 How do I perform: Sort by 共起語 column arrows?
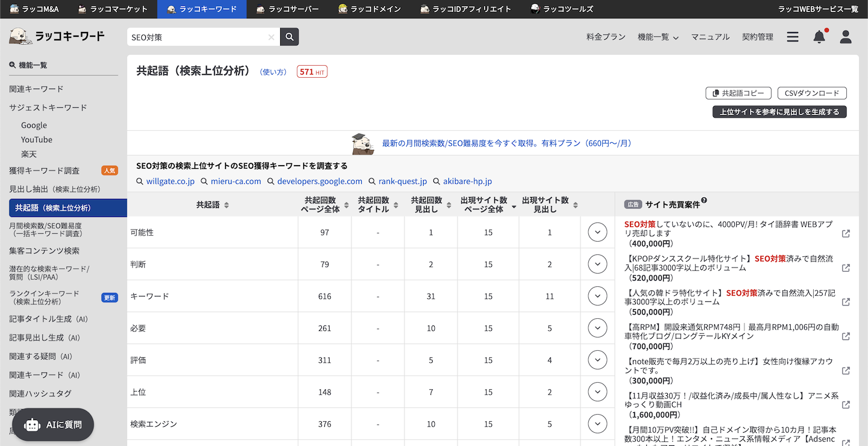pyautogui.click(x=226, y=205)
